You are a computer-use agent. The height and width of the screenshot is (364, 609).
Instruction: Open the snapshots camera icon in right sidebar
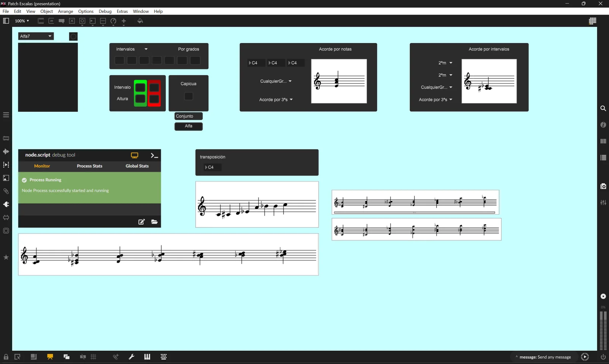click(603, 186)
